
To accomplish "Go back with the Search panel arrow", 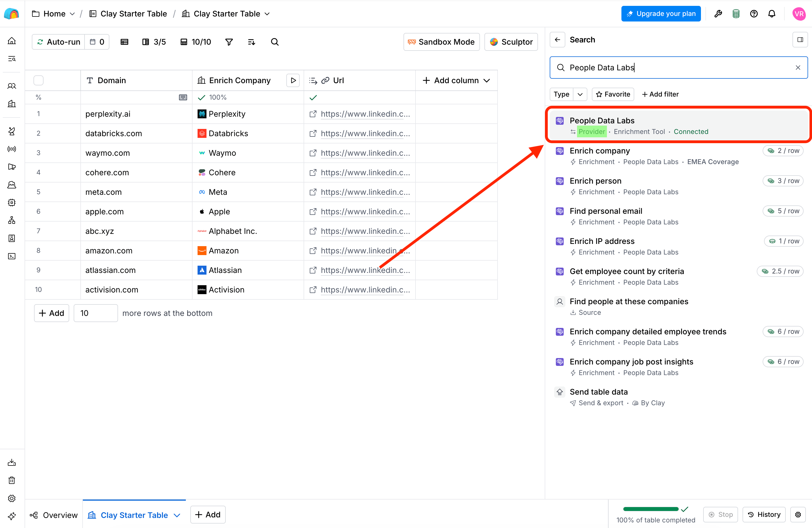I will click(x=558, y=40).
